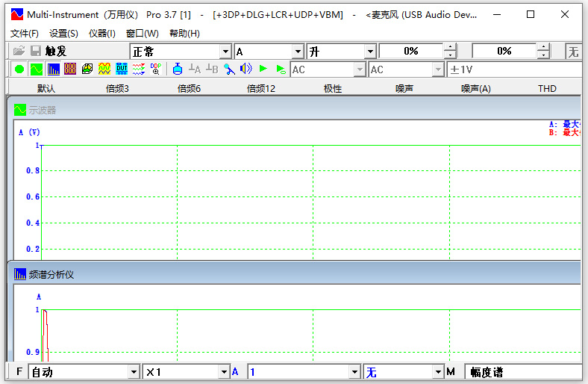The image size is (588, 384).
Task: Select the 倍频6 preset button
Action: pyautogui.click(x=189, y=89)
